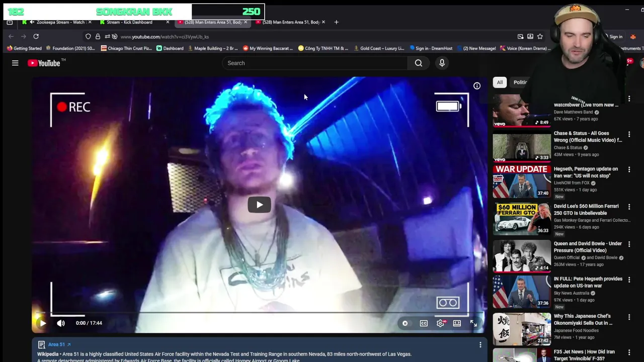Open options for David Lee's Ferrari video
This screenshot has width=644, height=362.
(x=629, y=207)
